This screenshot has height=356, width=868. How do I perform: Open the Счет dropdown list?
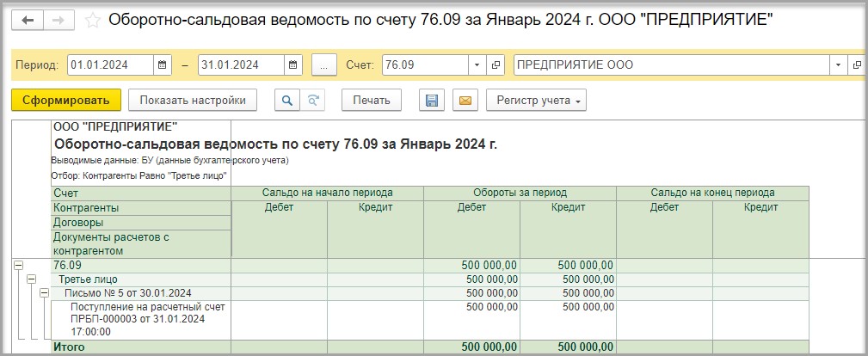tap(477, 65)
